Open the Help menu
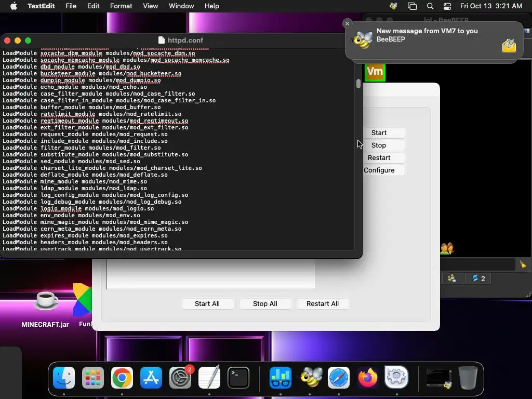 212,6
